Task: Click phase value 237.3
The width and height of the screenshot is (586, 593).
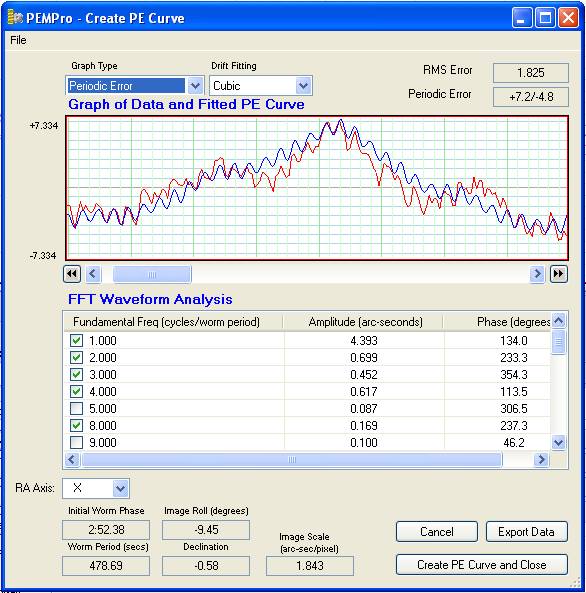Action: click(x=514, y=426)
